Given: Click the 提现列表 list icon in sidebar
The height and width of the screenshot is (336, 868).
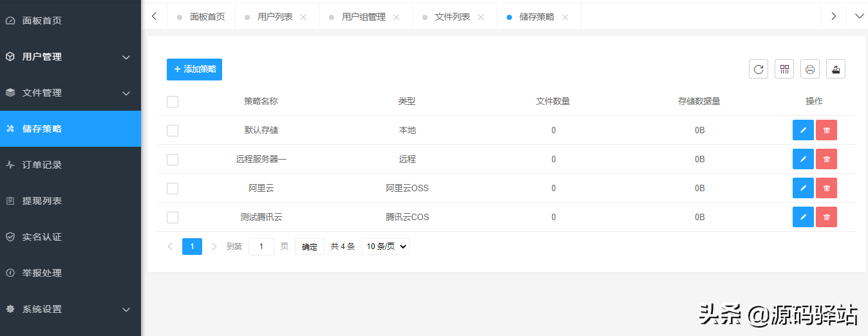Looking at the screenshot, I should 10,201.
